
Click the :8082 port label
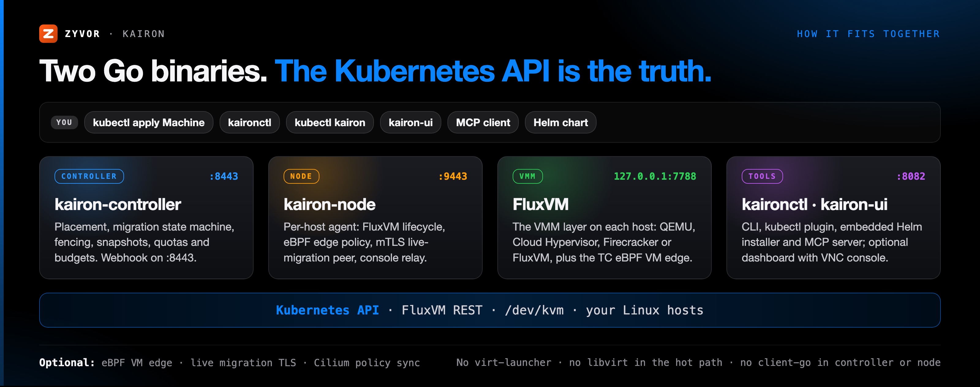(911, 176)
